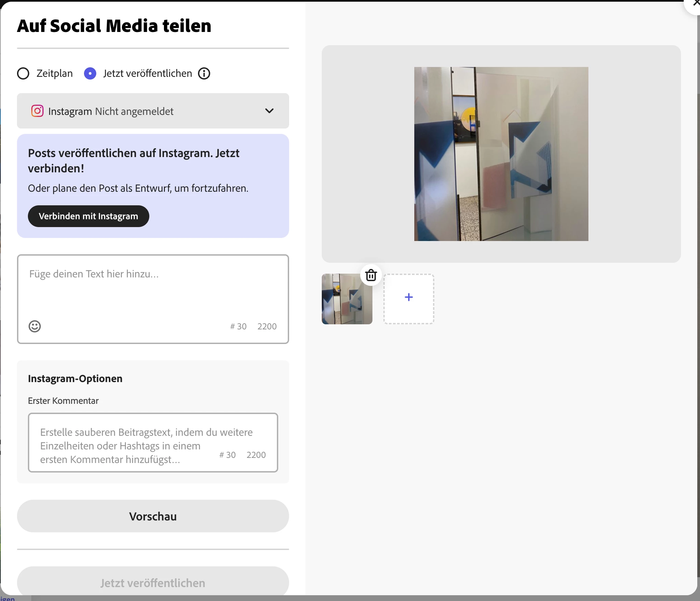The image size is (700, 601).
Task: Click the info icon beside Jetzt veröffentlichen
Action: [204, 73]
